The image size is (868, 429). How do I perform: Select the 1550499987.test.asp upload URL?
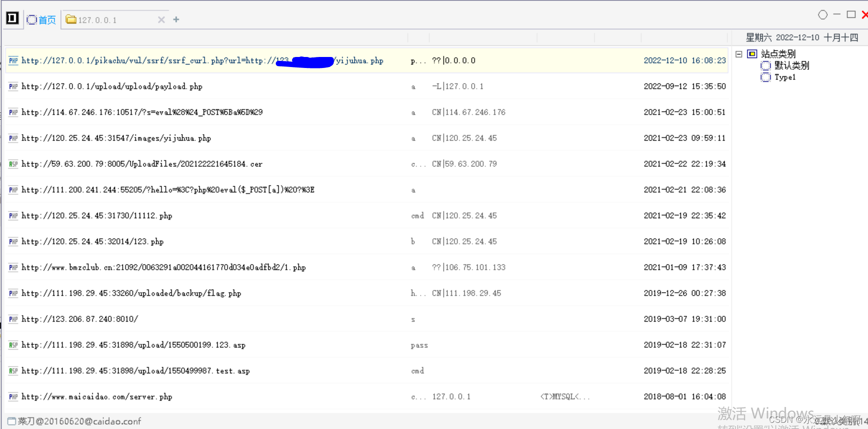click(135, 371)
